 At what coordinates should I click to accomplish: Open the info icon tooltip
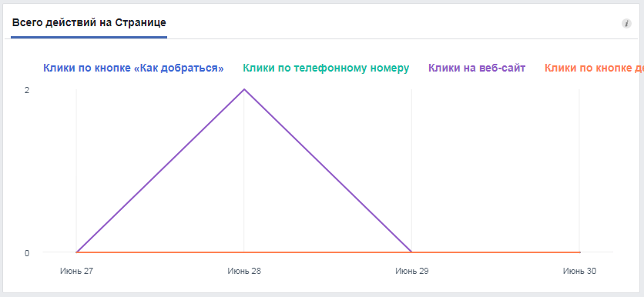click(x=626, y=23)
